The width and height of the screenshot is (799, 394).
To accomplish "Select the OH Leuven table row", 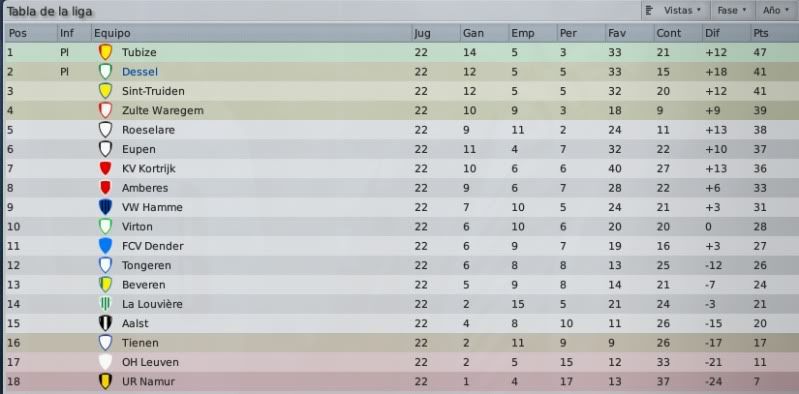I will (x=400, y=362).
